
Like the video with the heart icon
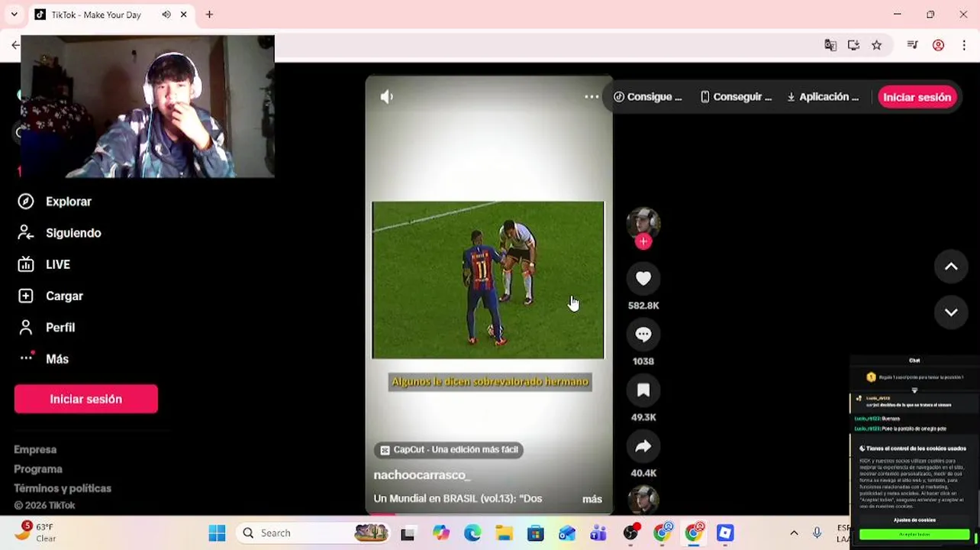643,279
